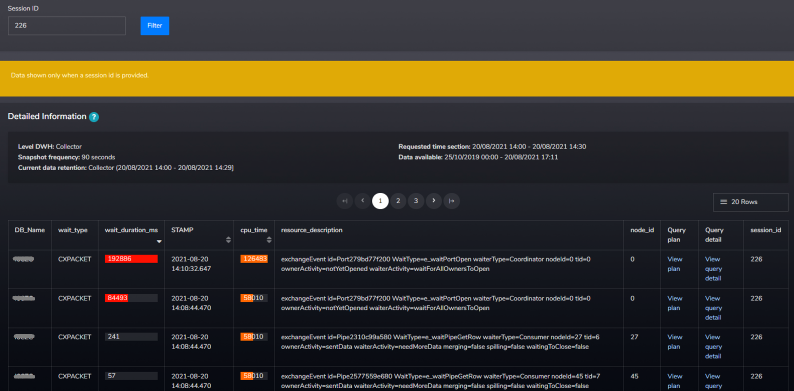Viewport: 794px width, 391px height.
Task: Go to next page arrow
Action: point(433,201)
